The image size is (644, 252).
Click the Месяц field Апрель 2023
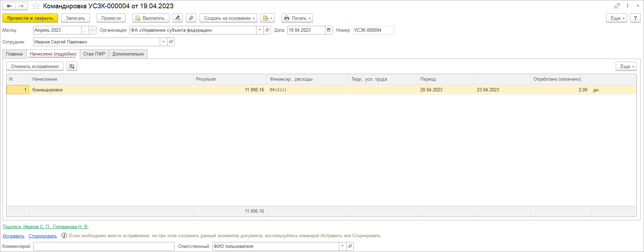point(57,30)
